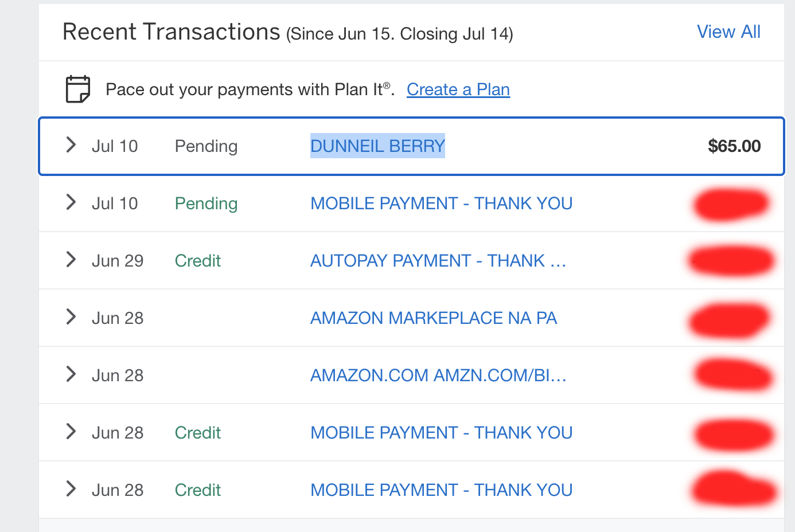The height and width of the screenshot is (532, 795).
Task: Open the View All transactions link
Action: (x=728, y=32)
